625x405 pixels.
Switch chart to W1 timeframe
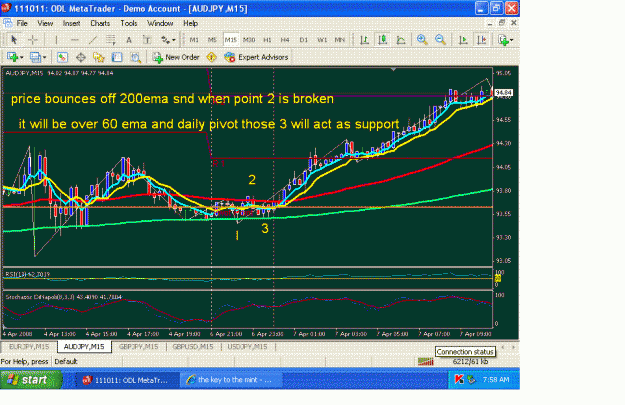[x=322, y=39]
